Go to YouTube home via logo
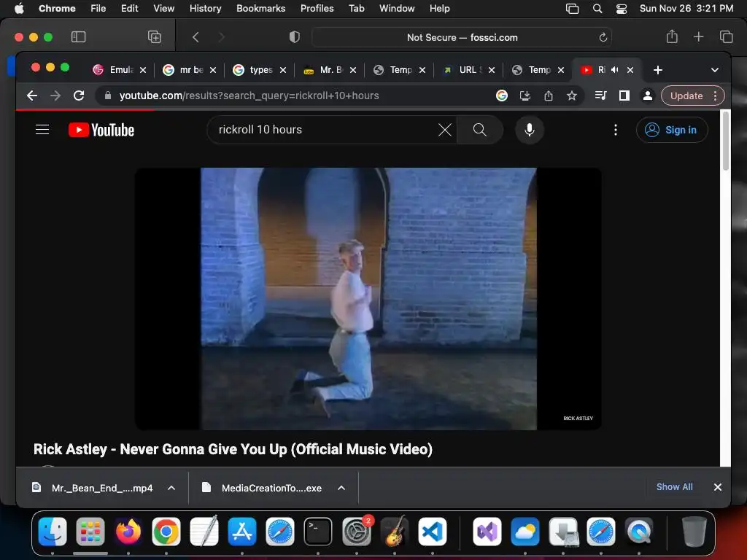Screen dimensions: 747x560 click(x=101, y=130)
